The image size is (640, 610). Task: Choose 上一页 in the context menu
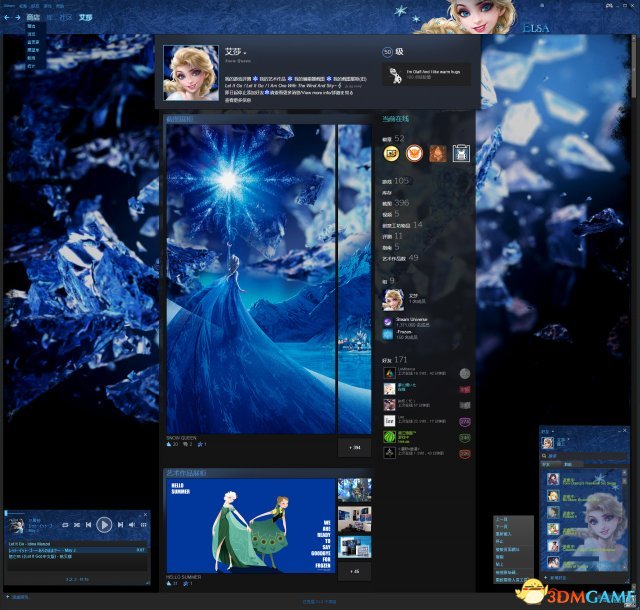[x=502, y=519]
